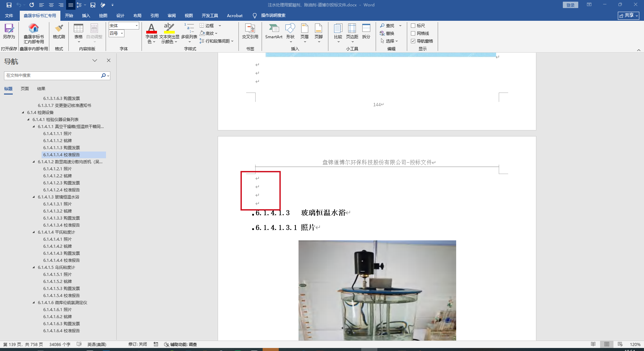Open the 形状 shapes gallery
The width and height of the screenshot is (644, 351).
(290, 33)
